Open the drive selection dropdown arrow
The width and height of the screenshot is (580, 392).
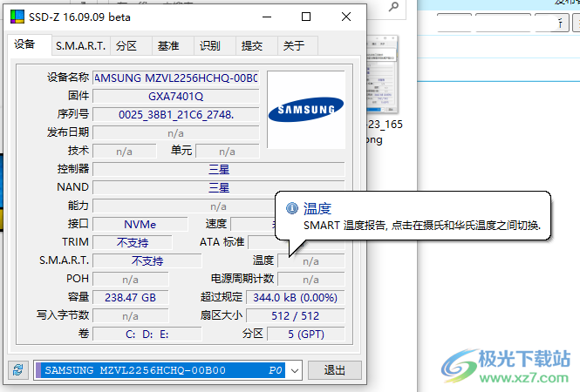[x=295, y=370]
